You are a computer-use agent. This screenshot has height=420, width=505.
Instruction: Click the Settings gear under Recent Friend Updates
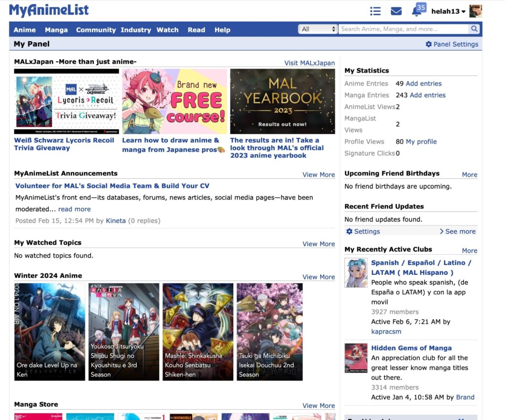point(362,231)
